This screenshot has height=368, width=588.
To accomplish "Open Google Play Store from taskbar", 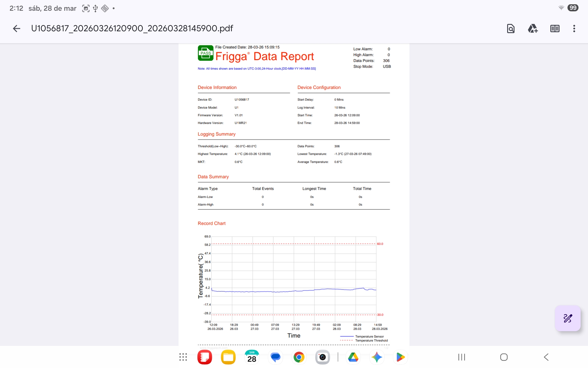I will pyautogui.click(x=400, y=357).
